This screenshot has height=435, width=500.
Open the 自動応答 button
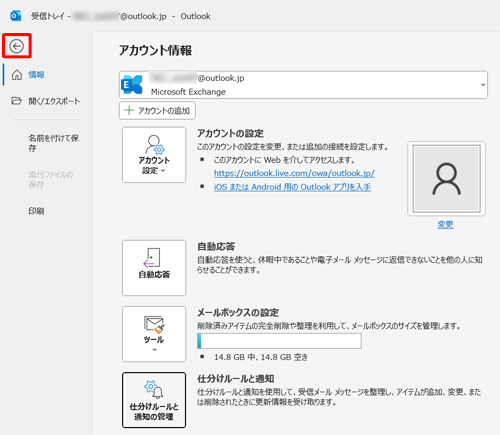[154, 268]
